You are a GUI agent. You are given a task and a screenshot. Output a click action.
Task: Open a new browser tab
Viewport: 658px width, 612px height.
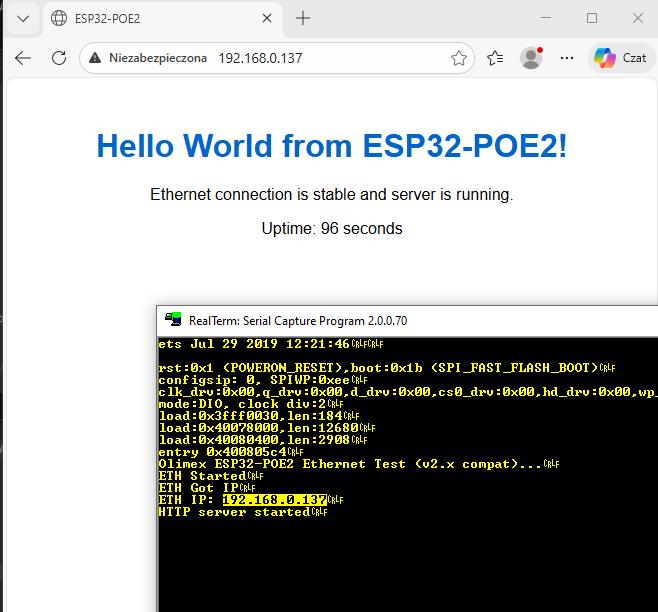click(x=303, y=18)
